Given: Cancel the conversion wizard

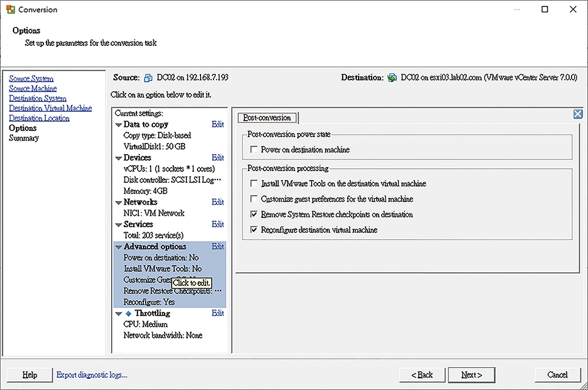Looking at the screenshot, I should click(557, 375).
